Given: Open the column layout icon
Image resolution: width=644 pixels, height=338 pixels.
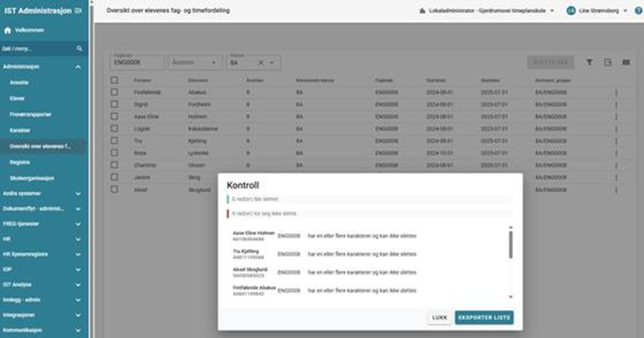Looking at the screenshot, I should coord(626,63).
